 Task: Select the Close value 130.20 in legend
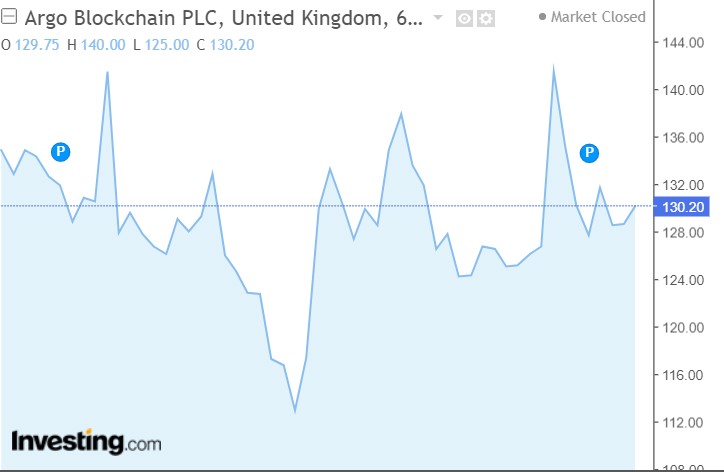(232, 45)
